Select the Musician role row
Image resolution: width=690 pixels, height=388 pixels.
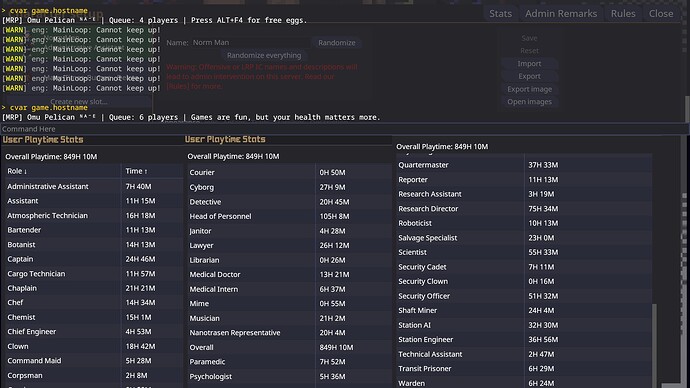tap(289, 318)
